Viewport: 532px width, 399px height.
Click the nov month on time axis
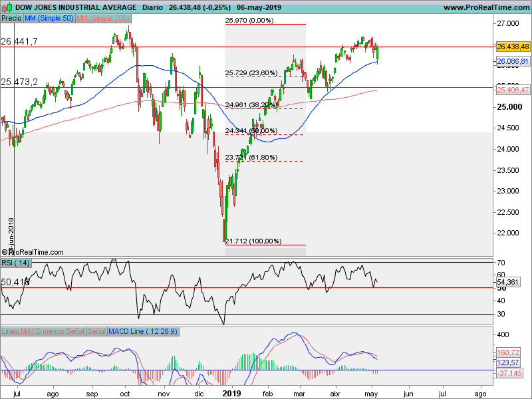(164, 394)
